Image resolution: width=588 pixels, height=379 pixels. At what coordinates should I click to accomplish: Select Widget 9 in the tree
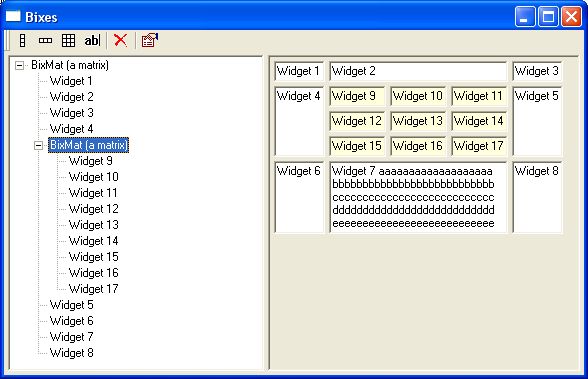pyautogui.click(x=90, y=161)
